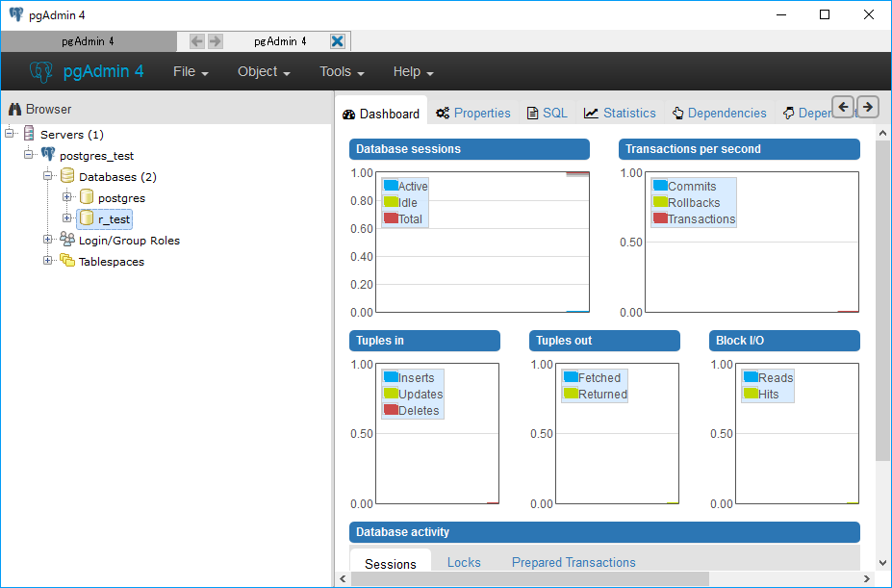Click the forward arrow in the tab bar
The image size is (892, 588).
pyautogui.click(x=215, y=41)
